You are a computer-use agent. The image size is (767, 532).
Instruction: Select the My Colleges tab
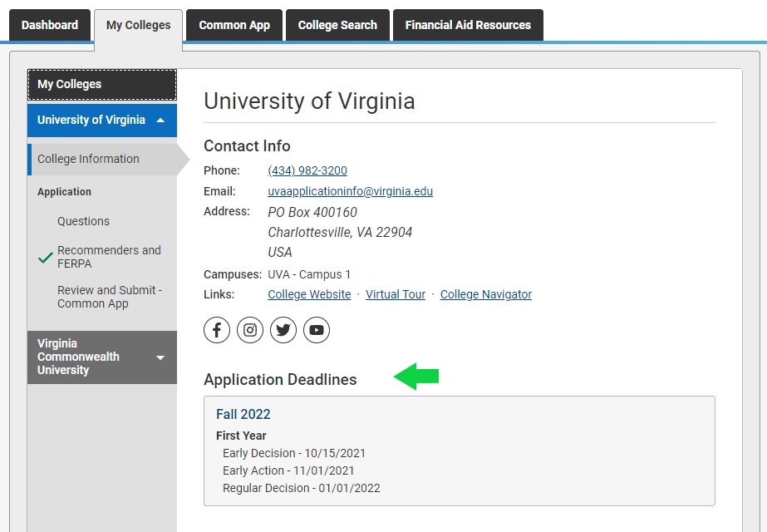[x=139, y=25]
